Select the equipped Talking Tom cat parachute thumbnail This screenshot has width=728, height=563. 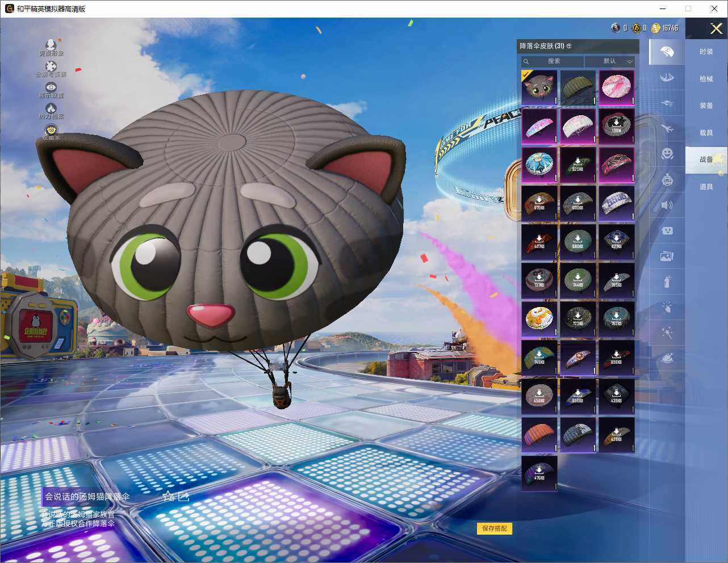[539, 88]
